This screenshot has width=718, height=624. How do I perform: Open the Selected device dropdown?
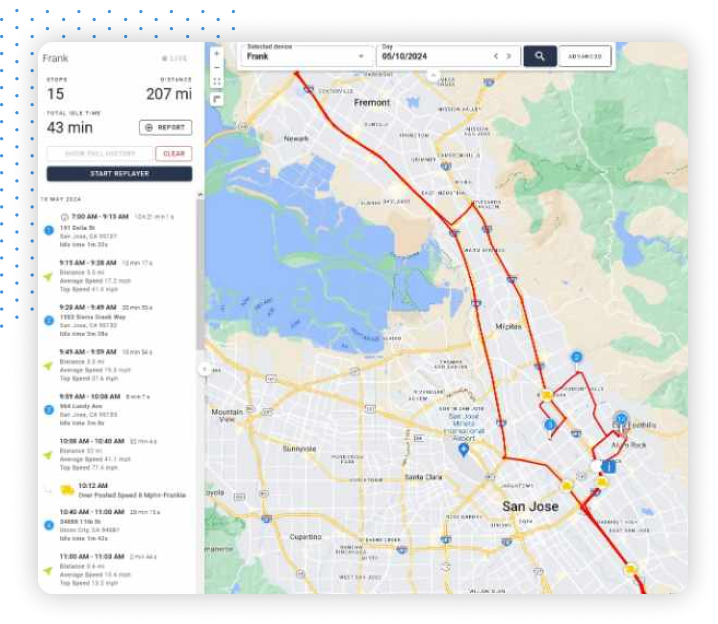click(305, 57)
